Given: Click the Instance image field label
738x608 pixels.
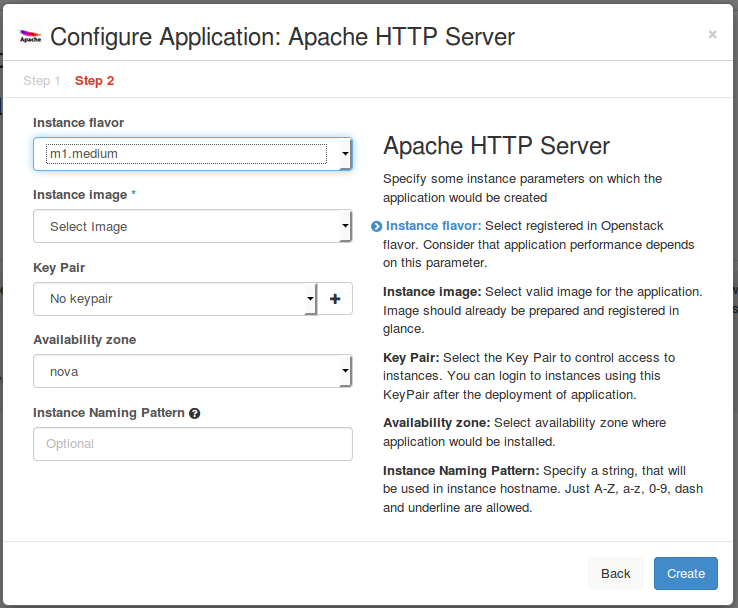Looking at the screenshot, I should [80, 195].
